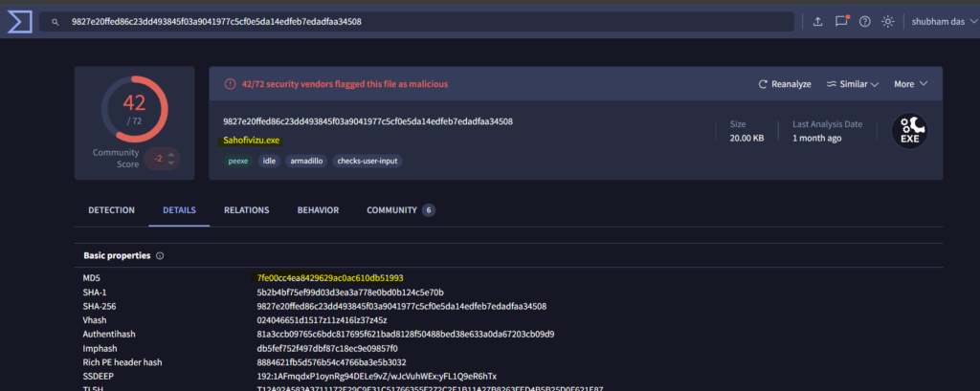Click the EXE file type icon

(x=909, y=131)
